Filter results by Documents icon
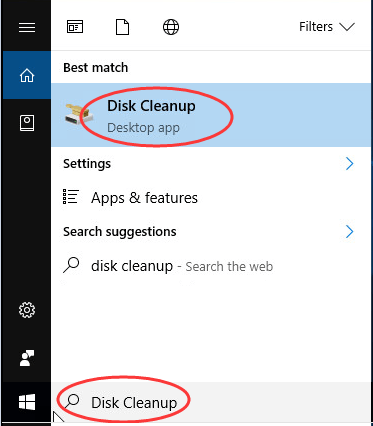This screenshot has width=373, height=426. tap(122, 27)
